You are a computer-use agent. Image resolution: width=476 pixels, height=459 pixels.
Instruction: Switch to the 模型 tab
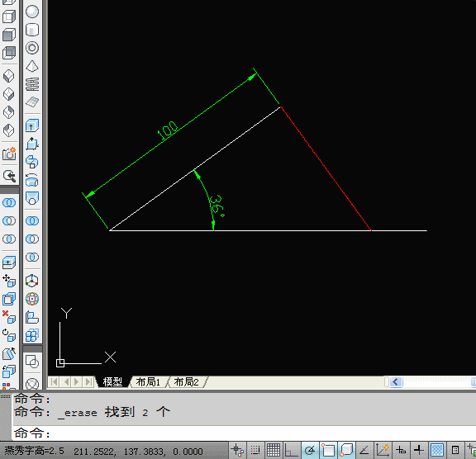112,381
